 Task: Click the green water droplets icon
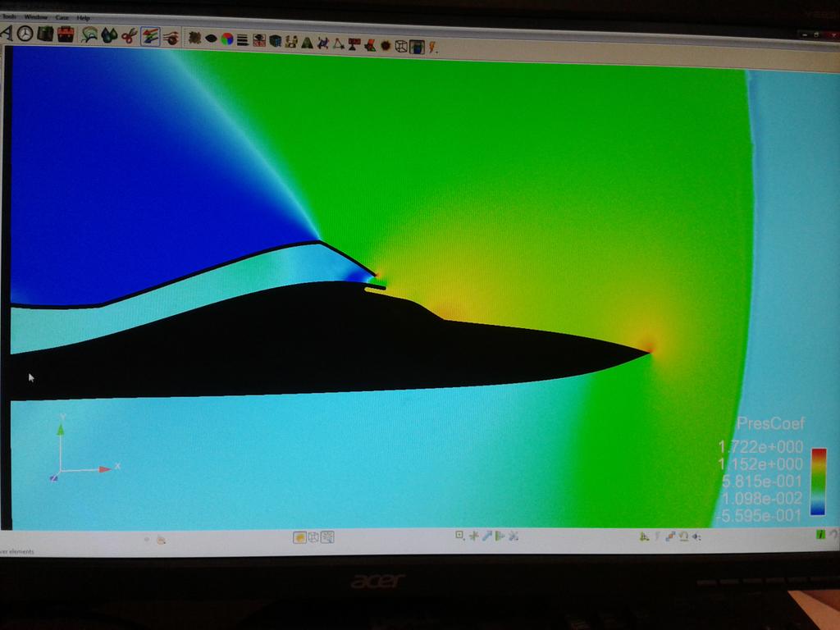coord(109,36)
